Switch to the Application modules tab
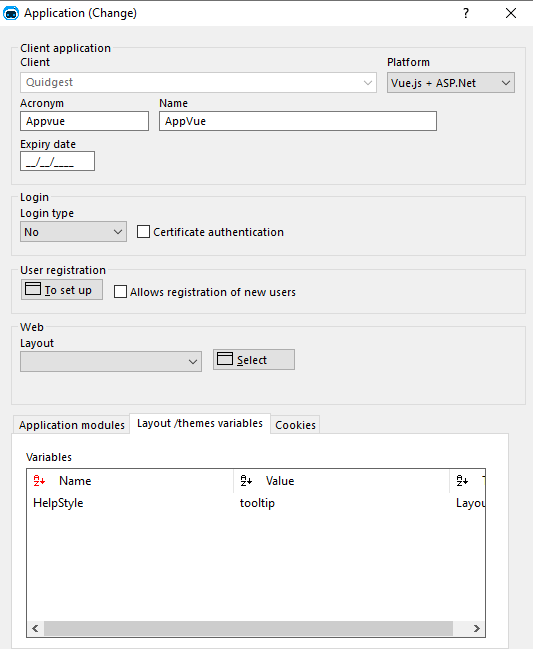 (72, 425)
